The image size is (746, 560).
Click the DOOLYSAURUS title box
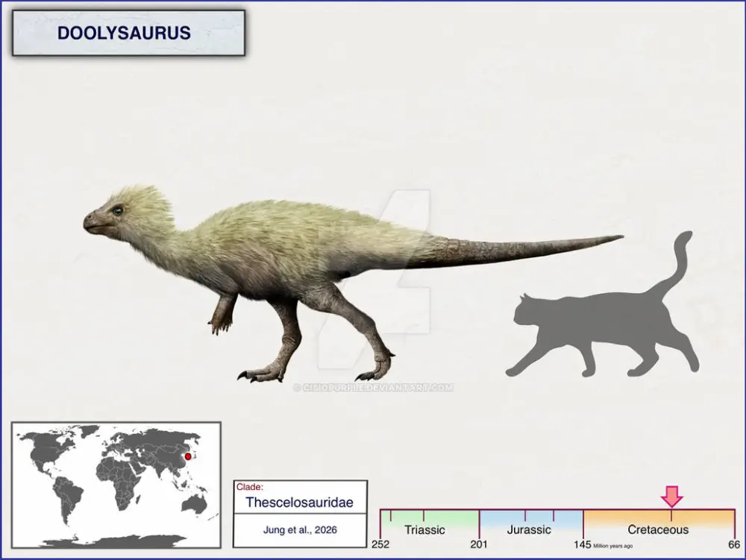click(x=128, y=34)
